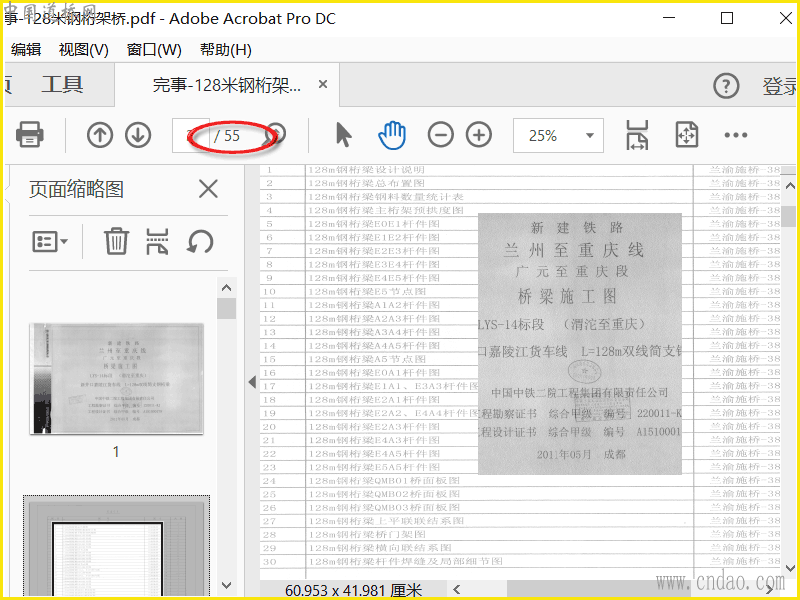This screenshot has height=600, width=800.
Task: Collapse navigation pane with left triangle
Action: (252, 382)
